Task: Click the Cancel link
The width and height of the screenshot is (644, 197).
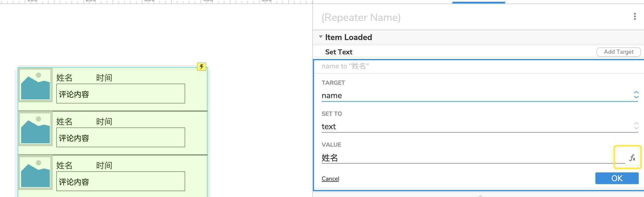Action: pos(330,179)
